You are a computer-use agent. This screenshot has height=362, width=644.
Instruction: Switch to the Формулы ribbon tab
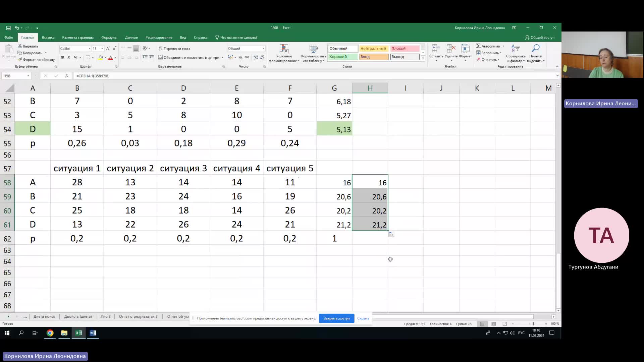click(109, 38)
